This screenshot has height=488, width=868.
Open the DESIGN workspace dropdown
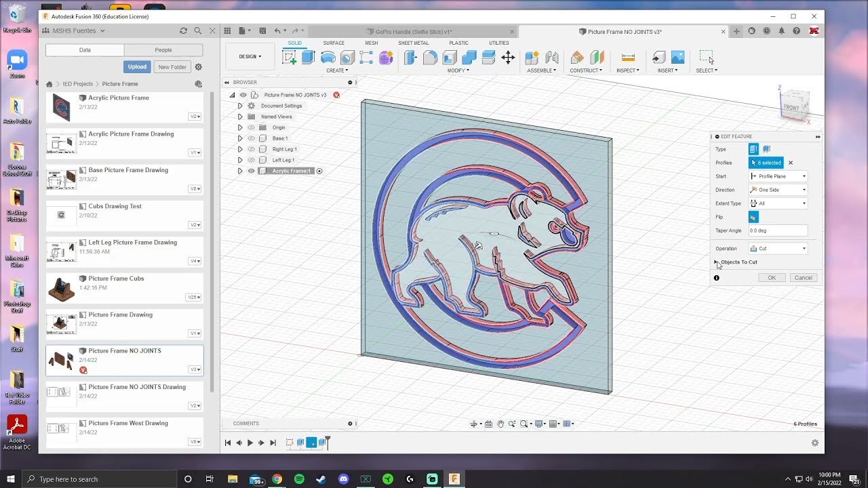tap(250, 56)
